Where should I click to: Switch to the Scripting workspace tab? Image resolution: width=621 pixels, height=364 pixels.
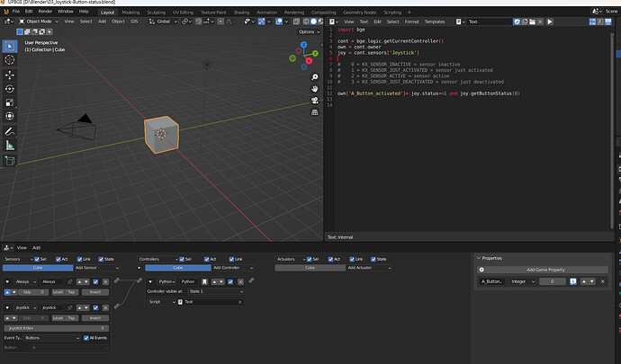[x=392, y=13]
